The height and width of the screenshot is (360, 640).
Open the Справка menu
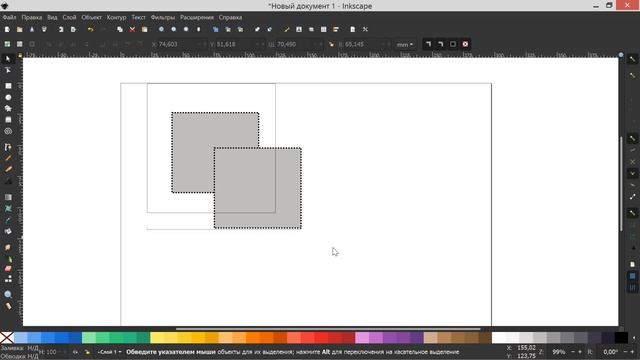[x=230, y=18]
